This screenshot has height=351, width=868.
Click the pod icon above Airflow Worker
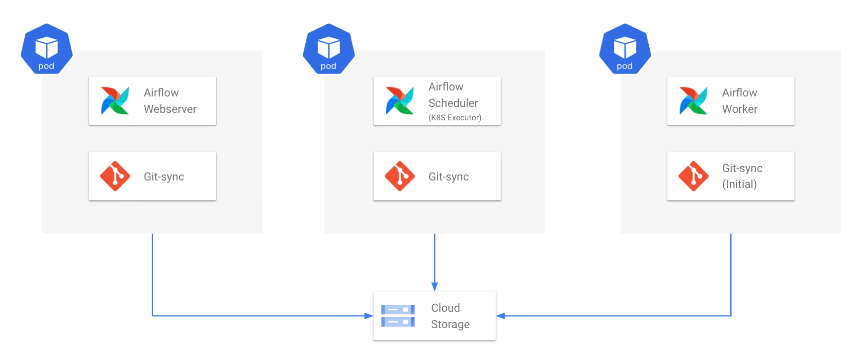625,49
